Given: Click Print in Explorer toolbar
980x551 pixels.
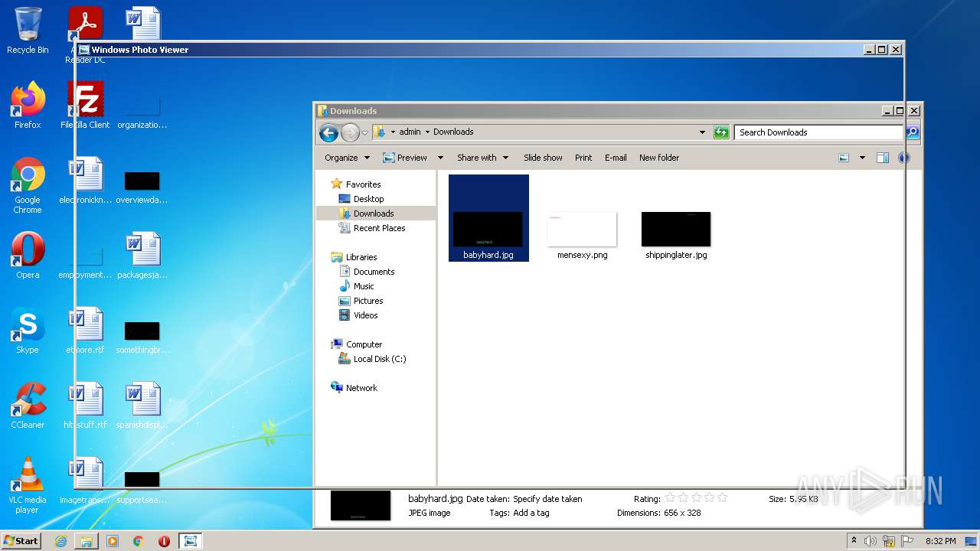Looking at the screenshot, I should point(583,158).
